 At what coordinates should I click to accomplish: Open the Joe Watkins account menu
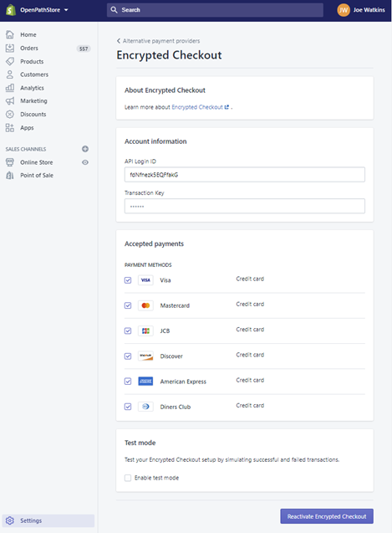pyautogui.click(x=361, y=10)
